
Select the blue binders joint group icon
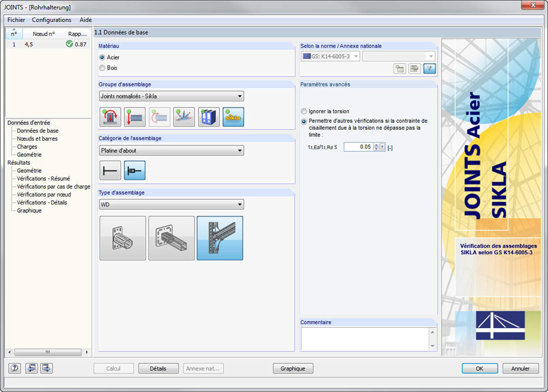click(209, 116)
